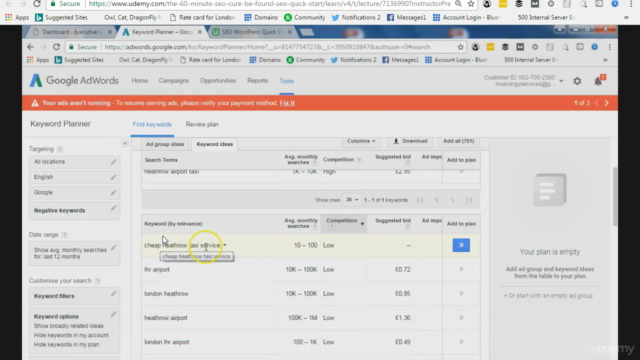
Task: Switch to SEO WordPress Quick browser tab
Action: 251,32
